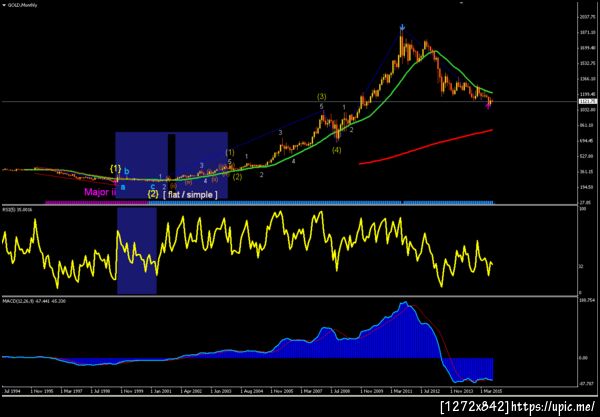Click the '1 Jul 2012' date label
This screenshot has width=600, height=417.
431,391
